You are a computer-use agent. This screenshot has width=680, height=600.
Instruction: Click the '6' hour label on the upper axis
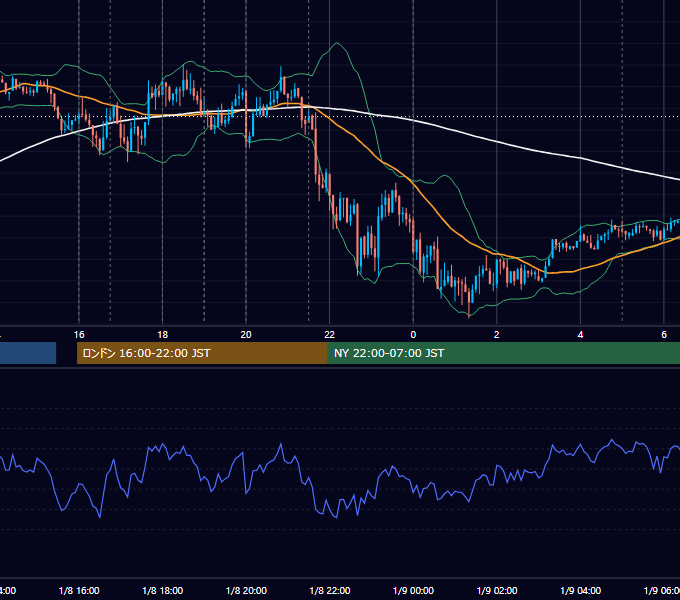664,335
